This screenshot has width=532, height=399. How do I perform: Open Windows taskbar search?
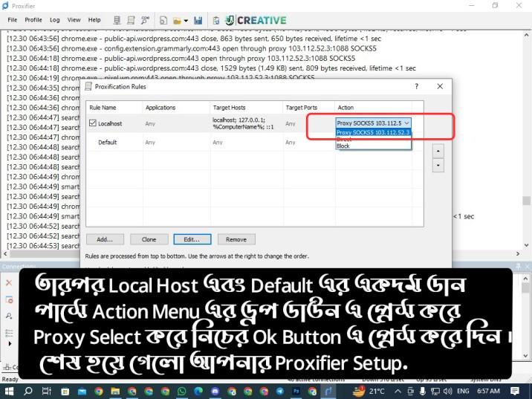[28, 391]
